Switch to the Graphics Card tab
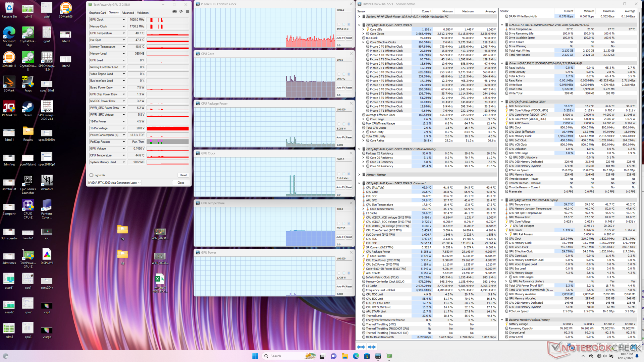Image resolution: width=644 pixels, height=362 pixels. pyautogui.click(x=97, y=13)
